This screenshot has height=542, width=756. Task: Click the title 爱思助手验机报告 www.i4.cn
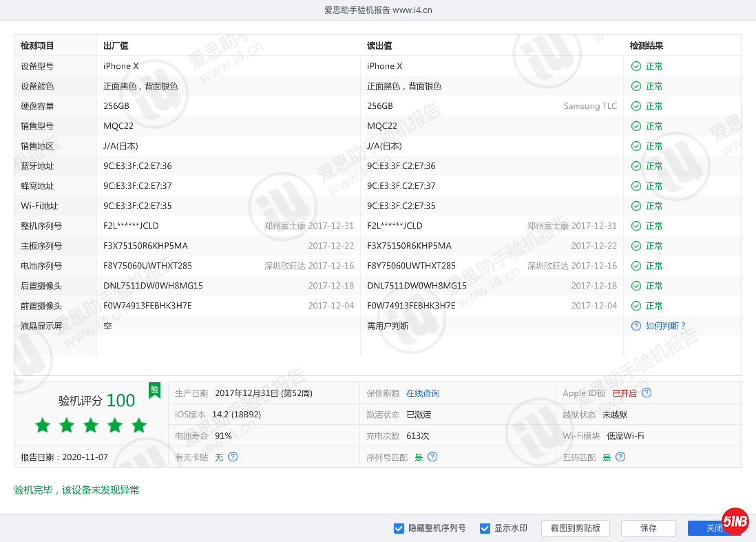click(x=378, y=10)
